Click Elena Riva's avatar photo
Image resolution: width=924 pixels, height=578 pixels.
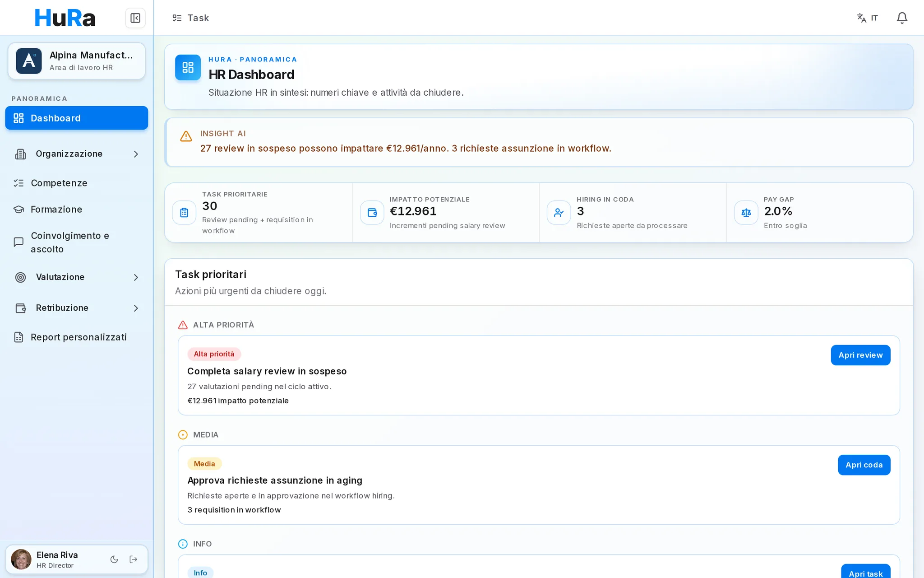point(21,559)
